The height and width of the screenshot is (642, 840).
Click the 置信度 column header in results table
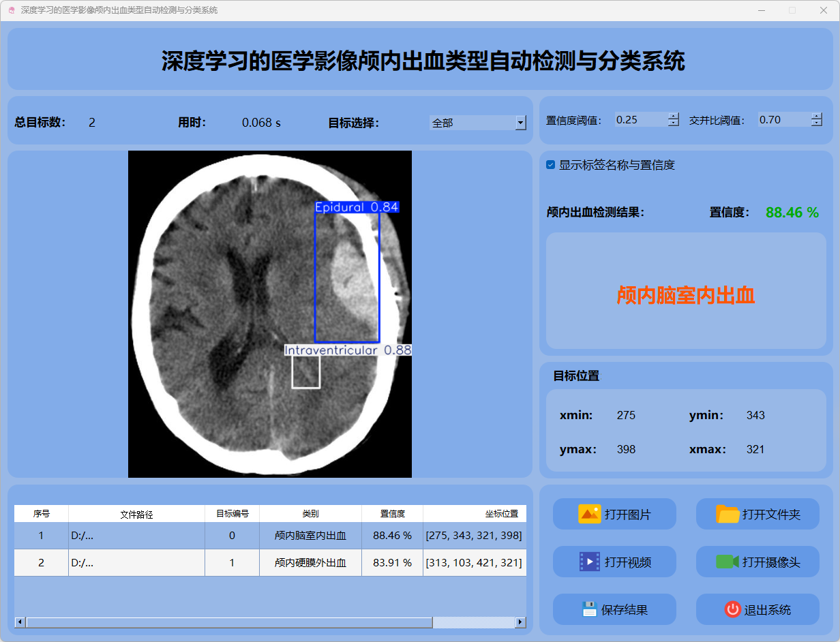[x=392, y=514]
